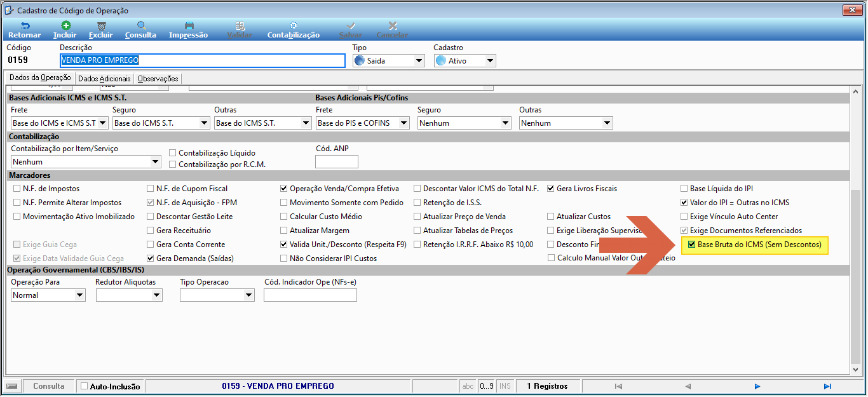This screenshot has height=397, width=868.
Task: Go to the last record arrow
Action: pos(827,386)
